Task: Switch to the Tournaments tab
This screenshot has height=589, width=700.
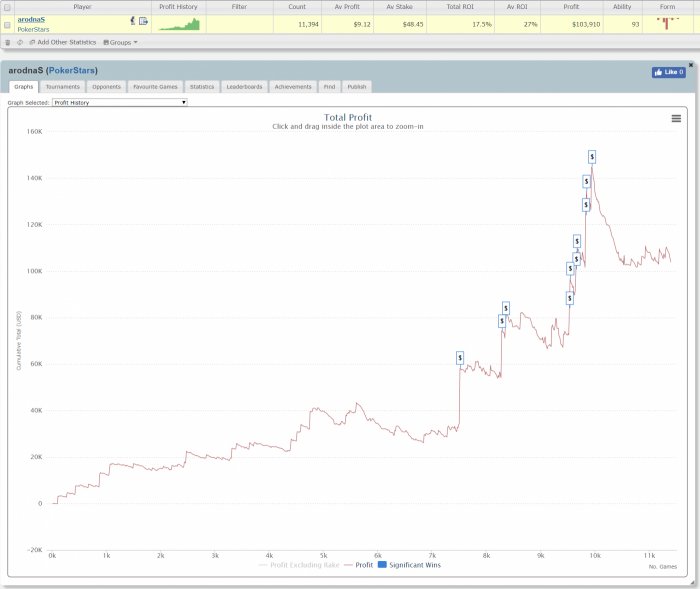Action: [x=63, y=87]
